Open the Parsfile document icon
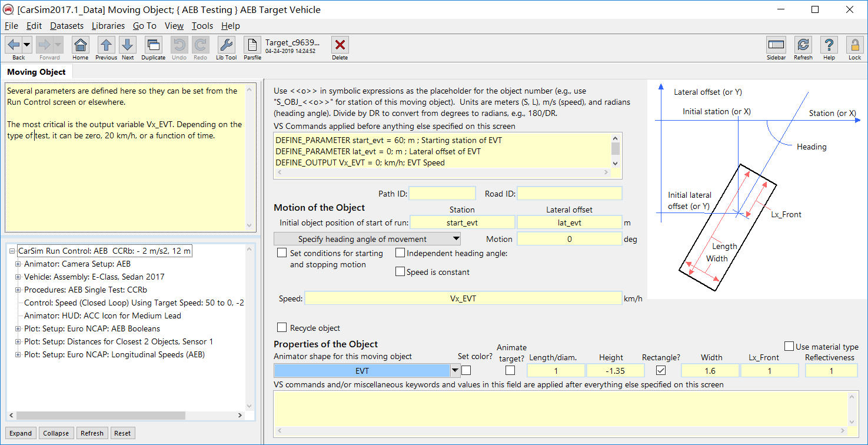The height and width of the screenshot is (445, 868). (252, 45)
